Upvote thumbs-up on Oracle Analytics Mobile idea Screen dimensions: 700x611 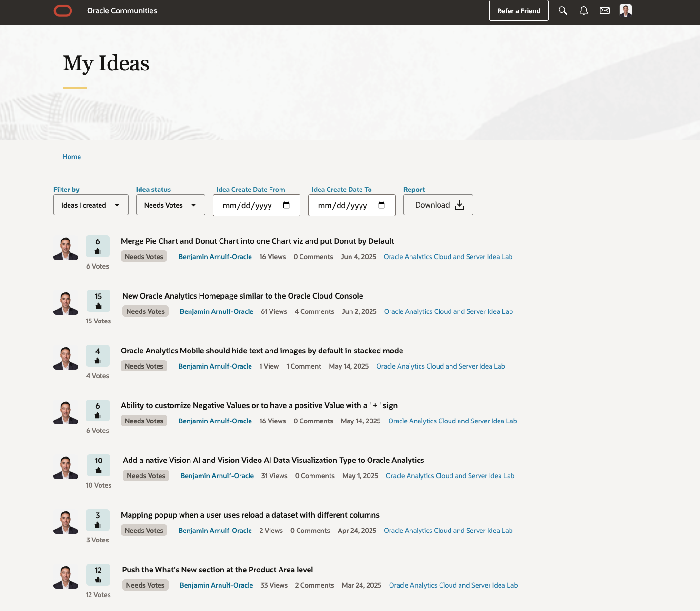98,361
